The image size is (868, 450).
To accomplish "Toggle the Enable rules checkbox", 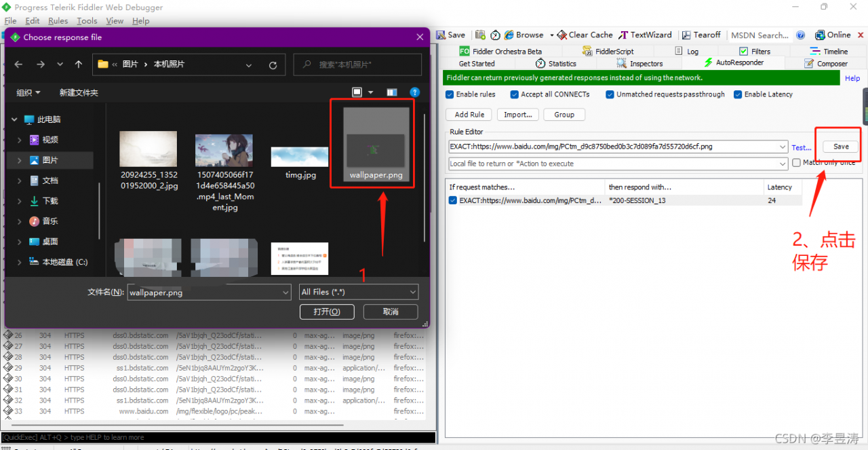I will point(450,95).
